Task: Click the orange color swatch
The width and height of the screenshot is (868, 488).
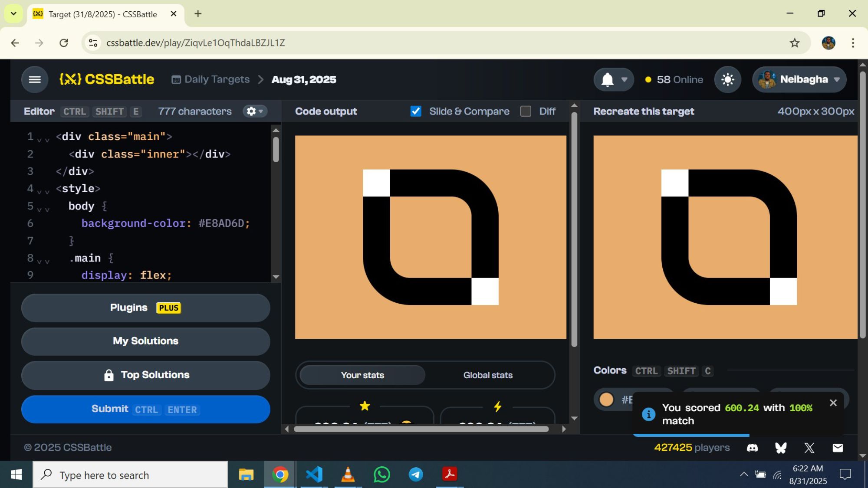Action: (606, 400)
